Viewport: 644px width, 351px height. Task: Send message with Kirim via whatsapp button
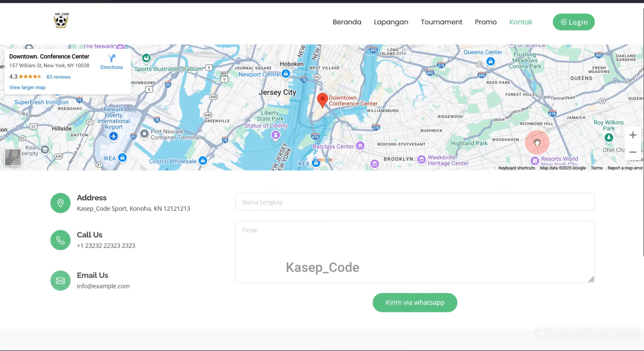[x=415, y=302]
